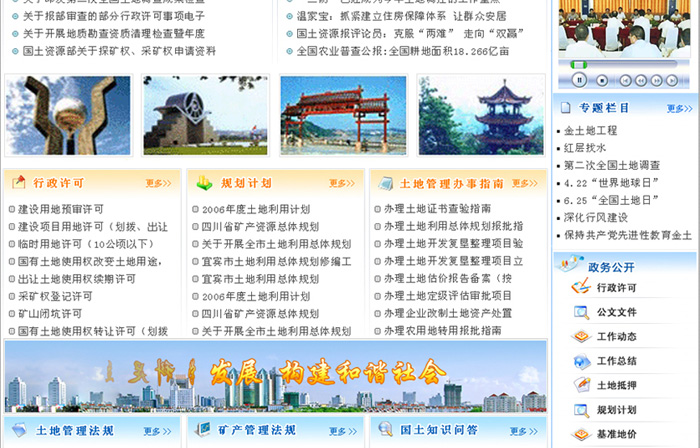Click the 政务公开 header icon

pyautogui.click(x=570, y=263)
